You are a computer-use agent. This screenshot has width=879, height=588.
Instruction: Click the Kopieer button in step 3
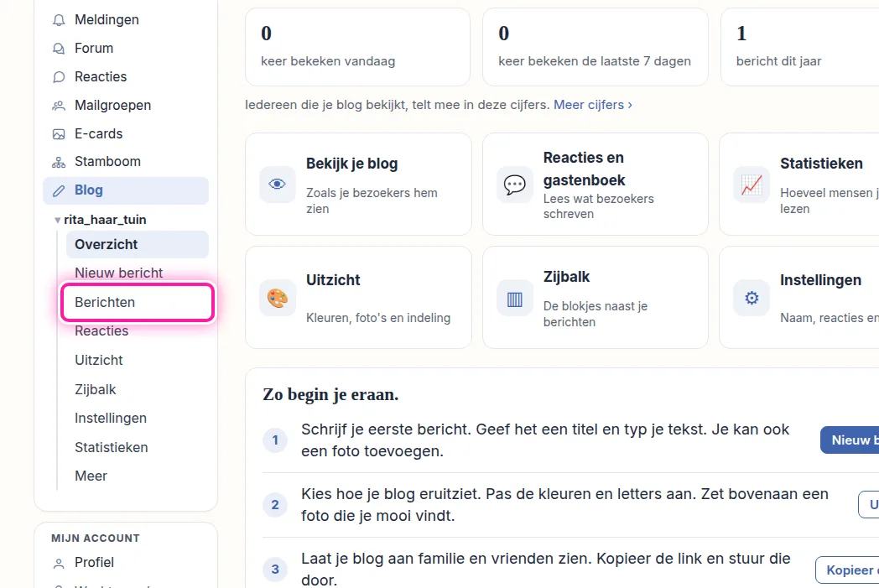[848, 570]
